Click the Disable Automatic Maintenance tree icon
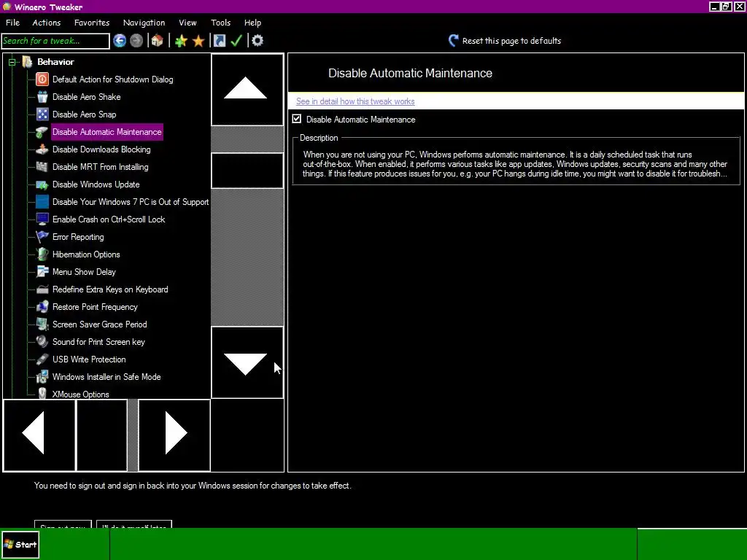 pos(42,132)
